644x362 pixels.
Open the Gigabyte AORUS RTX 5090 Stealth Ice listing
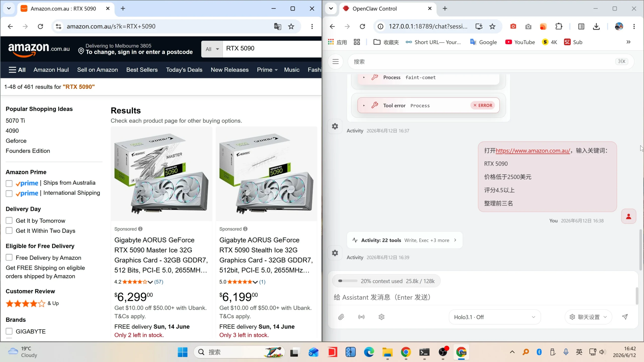[266, 255]
